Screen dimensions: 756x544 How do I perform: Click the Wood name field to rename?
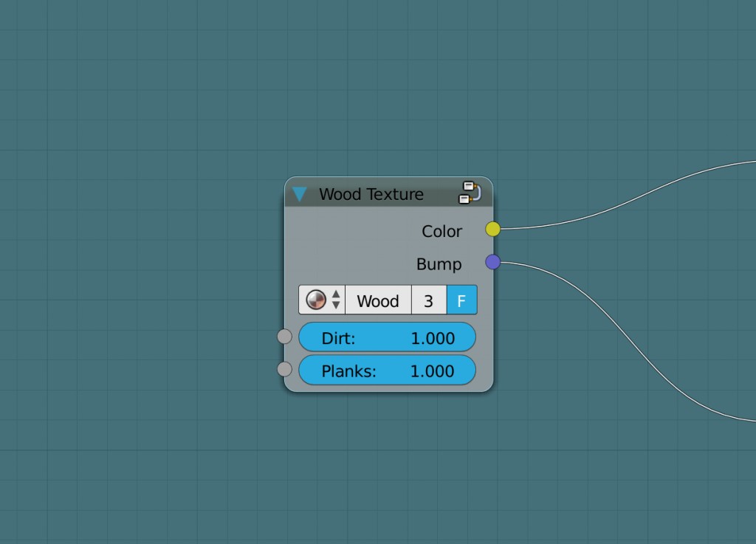(x=378, y=300)
